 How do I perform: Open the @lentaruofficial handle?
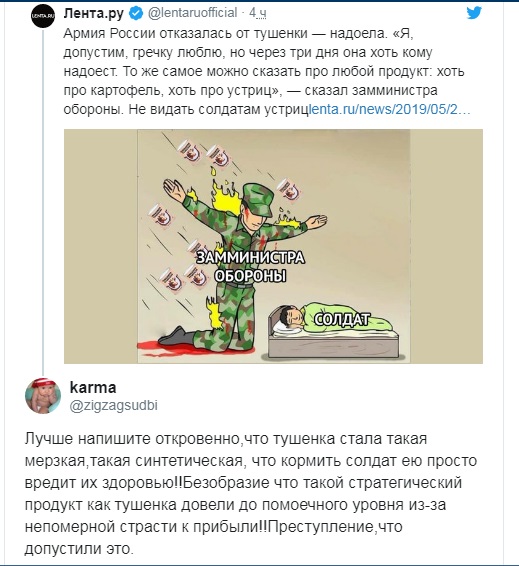pos(192,13)
